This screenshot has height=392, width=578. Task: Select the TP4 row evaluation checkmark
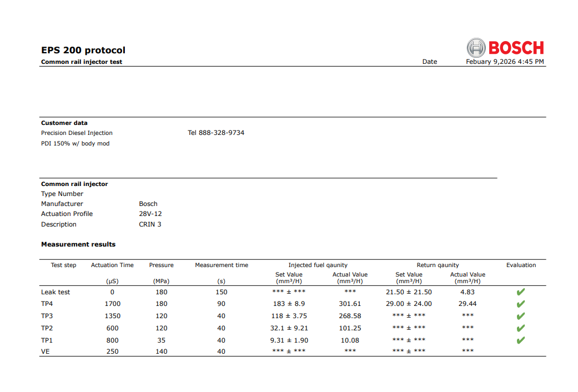pos(520,304)
